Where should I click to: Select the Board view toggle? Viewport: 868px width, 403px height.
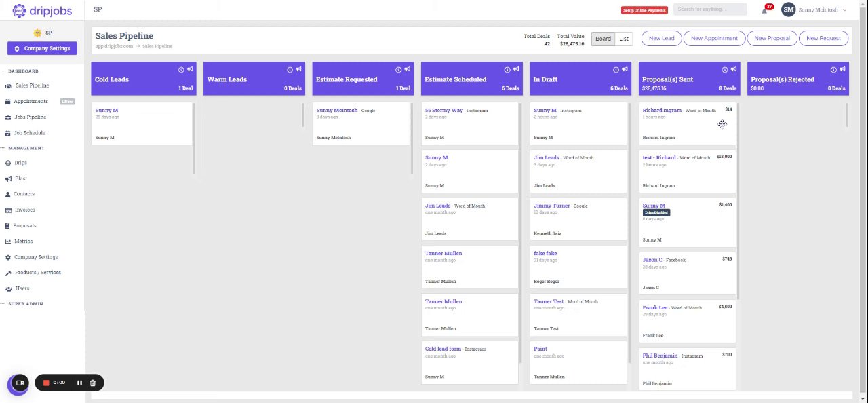coord(603,39)
